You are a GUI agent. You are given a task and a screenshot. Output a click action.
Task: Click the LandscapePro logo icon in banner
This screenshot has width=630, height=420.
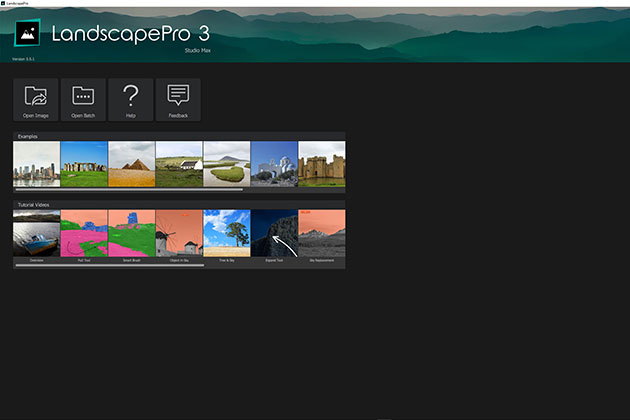[27, 33]
